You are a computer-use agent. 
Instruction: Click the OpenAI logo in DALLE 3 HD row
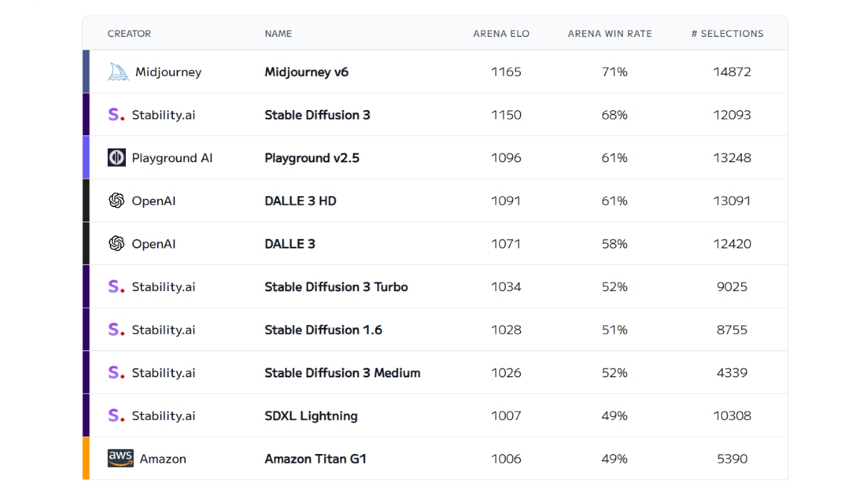116,201
